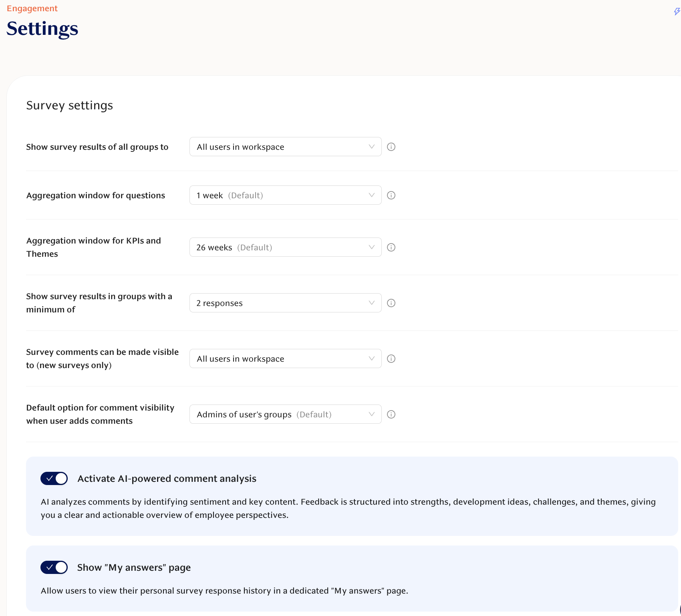The image size is (681, 616).
Task: Click the Survey settings heading
Action: [70, 105]
